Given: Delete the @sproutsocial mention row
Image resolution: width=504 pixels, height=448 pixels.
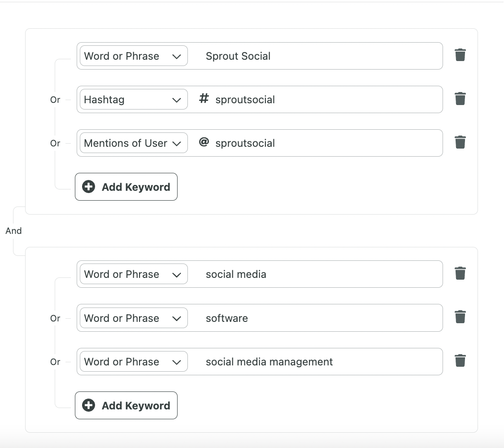Looking at the screenshot, I should [460, 142].
